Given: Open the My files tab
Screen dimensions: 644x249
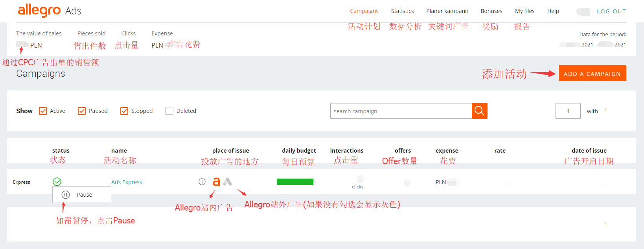Looking at the screenshot, I should (x=525, y=11).
